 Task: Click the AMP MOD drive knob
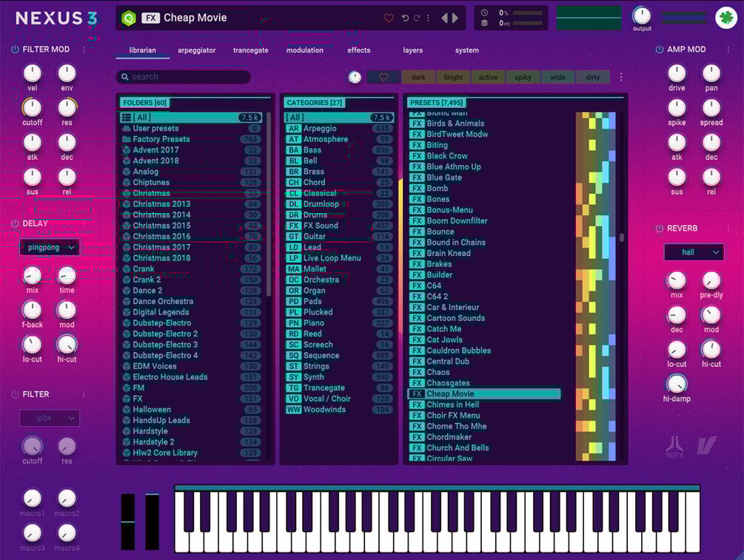click(677, 73)
